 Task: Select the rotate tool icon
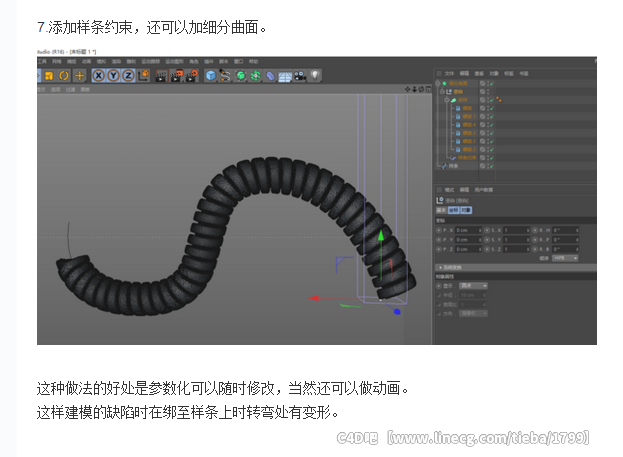click(63, 75)
